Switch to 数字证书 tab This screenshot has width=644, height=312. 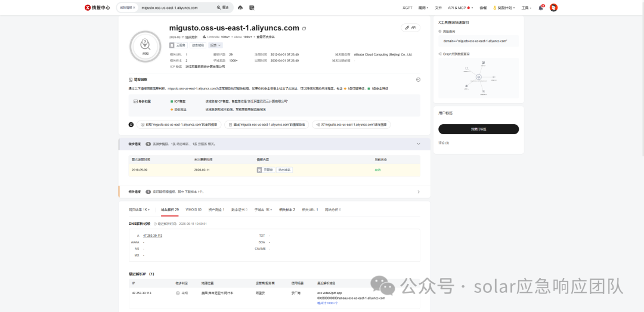(x=240, y=209)
